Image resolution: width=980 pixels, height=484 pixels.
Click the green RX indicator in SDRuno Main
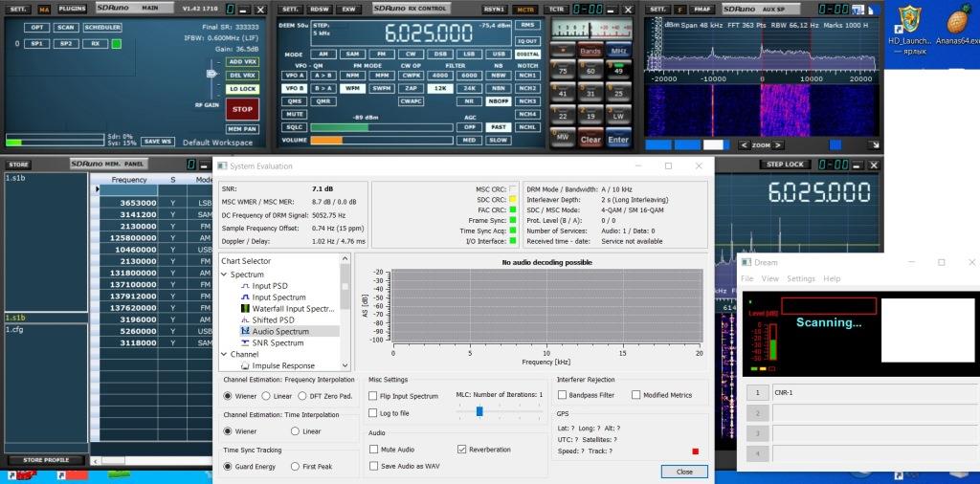pyautogui.click(x=116, y=44)
